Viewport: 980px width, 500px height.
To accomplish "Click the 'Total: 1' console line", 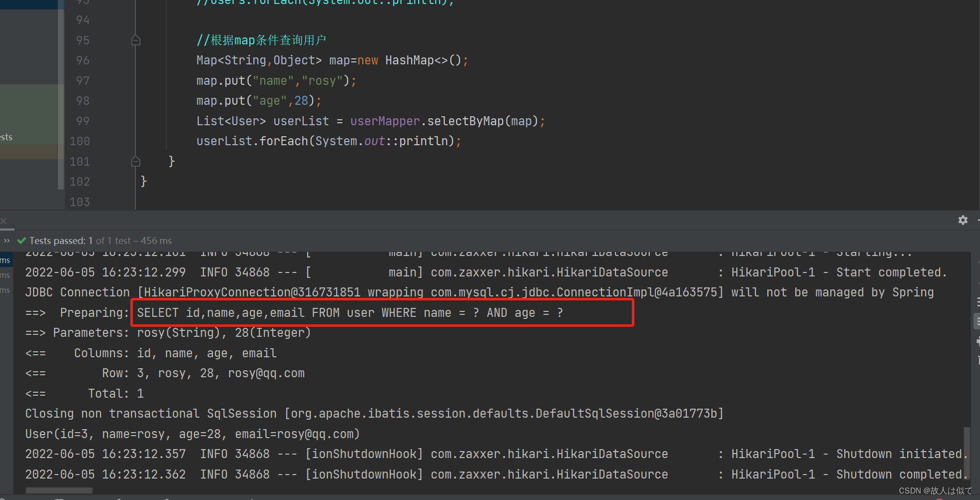I will click(116, 394).
